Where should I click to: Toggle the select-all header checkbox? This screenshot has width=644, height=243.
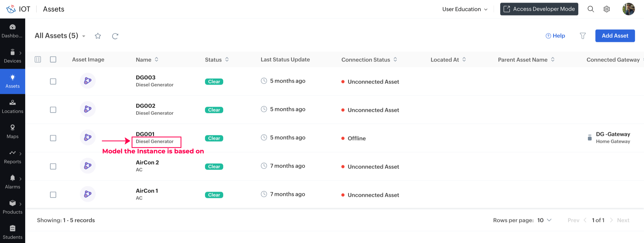click(53, 59)
